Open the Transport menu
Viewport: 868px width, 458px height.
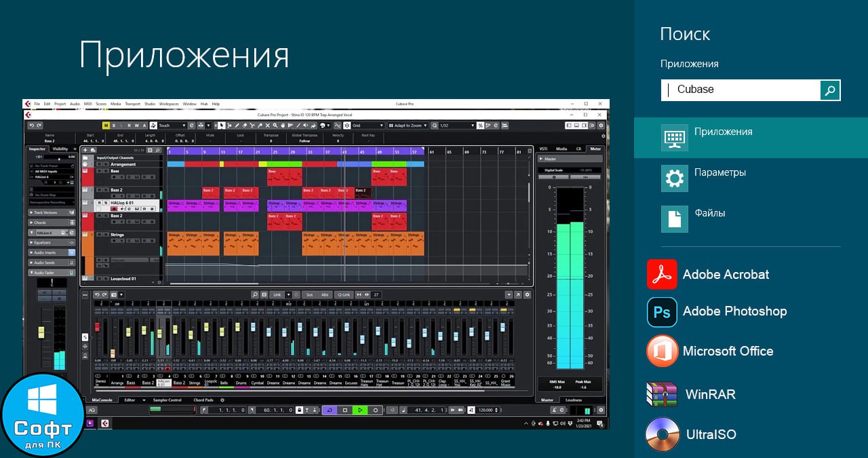(x=132, y=104)
